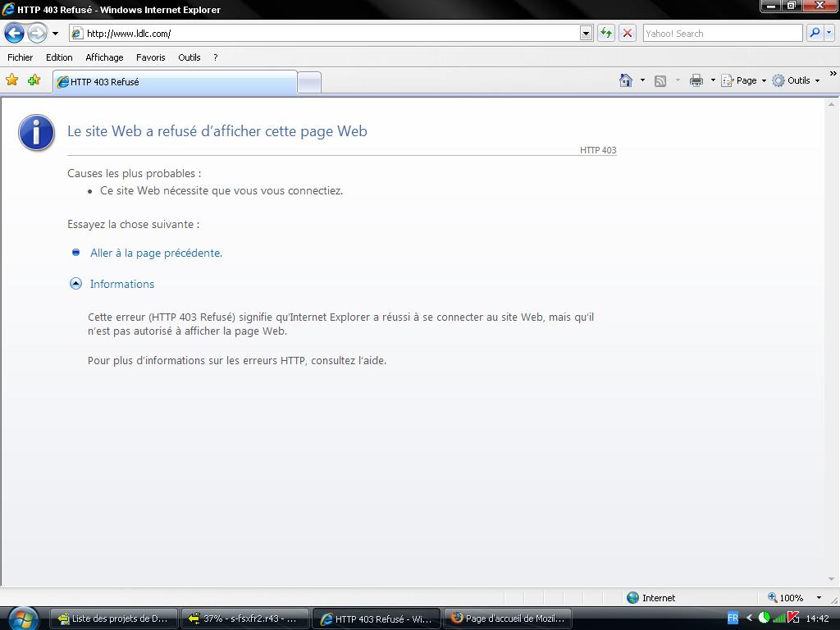This screenshot has width=840, height=630.
Task: Click 'Aller à la page précédente' link
Action: 156,253
